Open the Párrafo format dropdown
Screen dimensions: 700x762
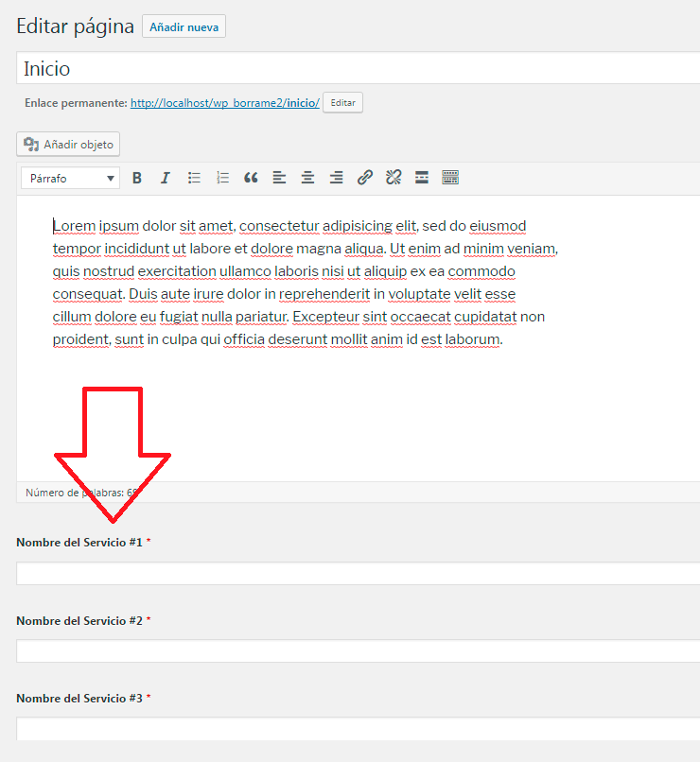click(x=72, y=178)
